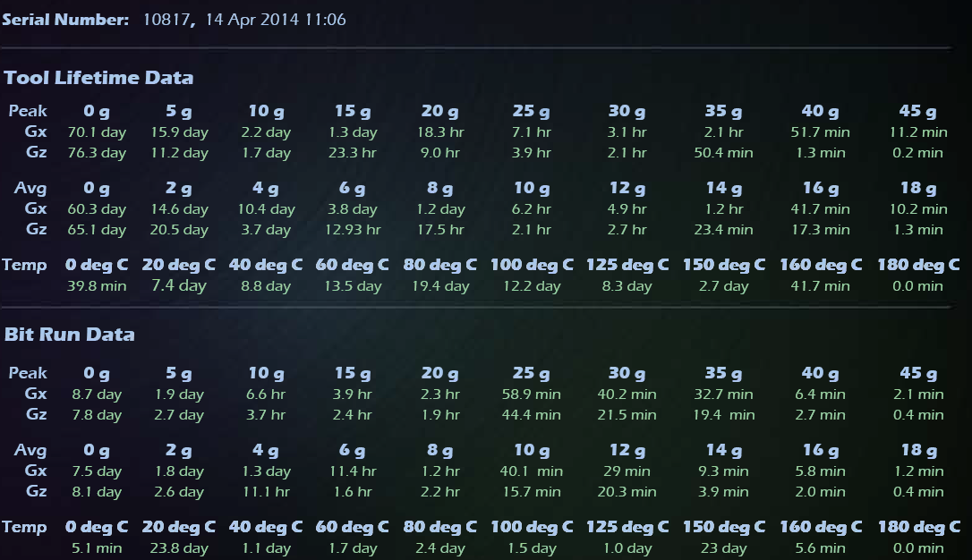Click the "7.1 hr" cell
The height and width of the screenshot is (560, 972).
click(x=532, y=132)
